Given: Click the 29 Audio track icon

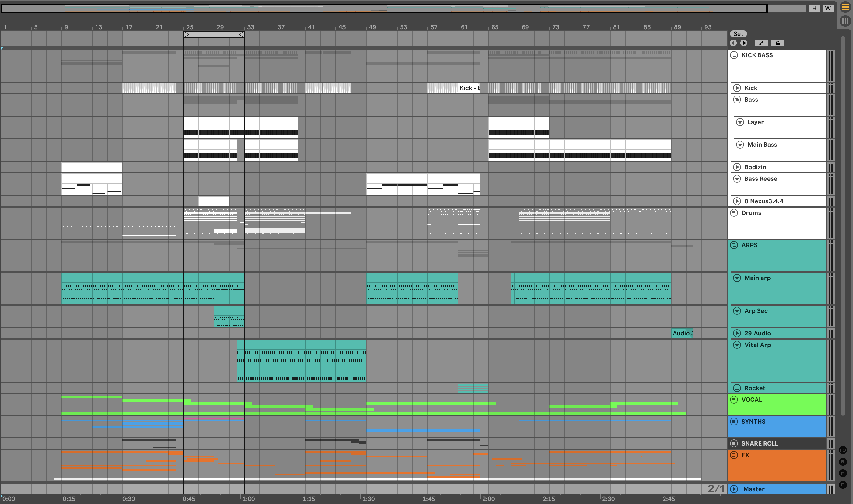Looking at the screenshot, I should click(x=737, y=333).
